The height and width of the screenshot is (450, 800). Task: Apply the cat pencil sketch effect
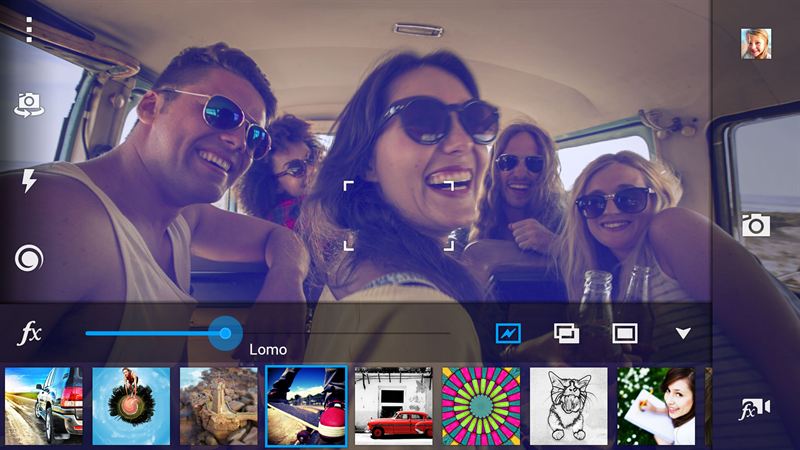(568, 406)
